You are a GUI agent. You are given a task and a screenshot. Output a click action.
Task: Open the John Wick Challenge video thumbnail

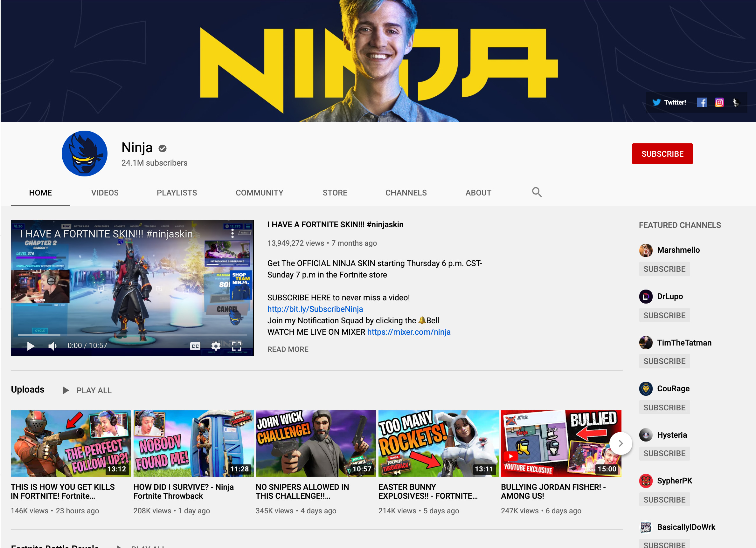[x=315, y=443]
